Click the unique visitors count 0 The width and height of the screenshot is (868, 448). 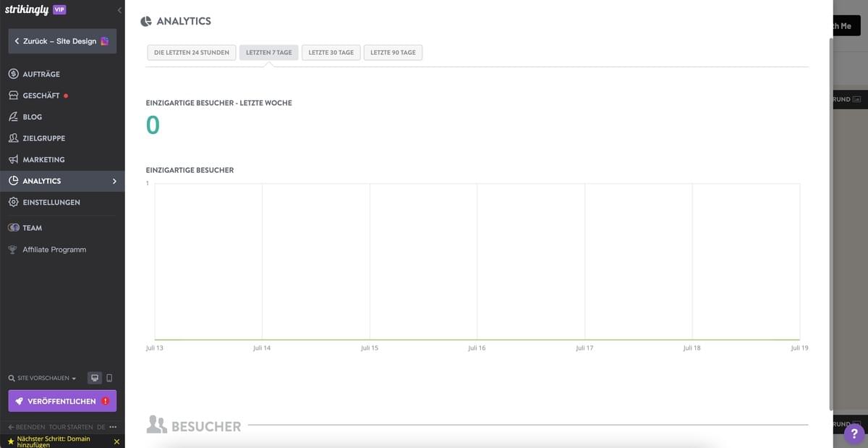coord(153,125)
